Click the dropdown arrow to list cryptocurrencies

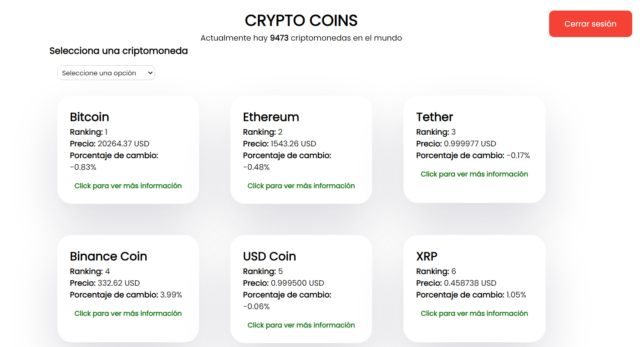click(x=150, y=73)
